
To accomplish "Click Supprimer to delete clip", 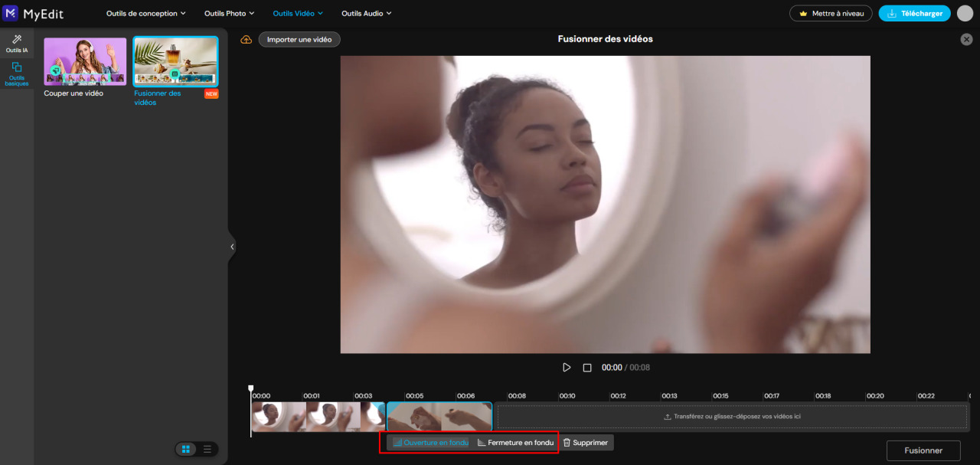I will point(586,443).
